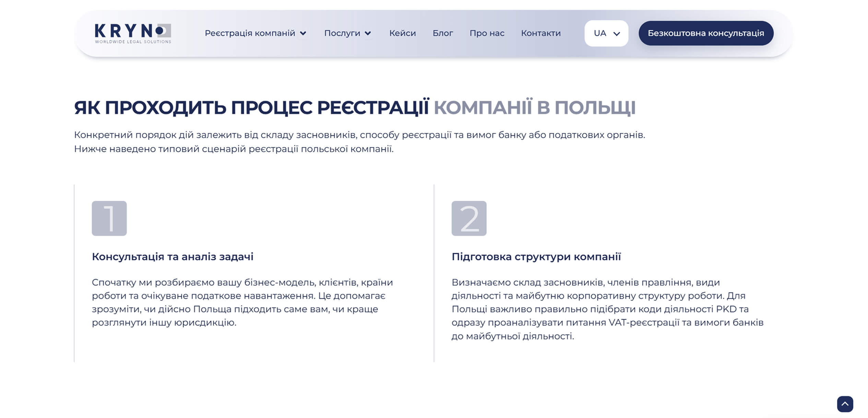This screenshot has height=418, width=868.
Task: Click heading Підготовка структури компанії
Action: tap(536, 257)
